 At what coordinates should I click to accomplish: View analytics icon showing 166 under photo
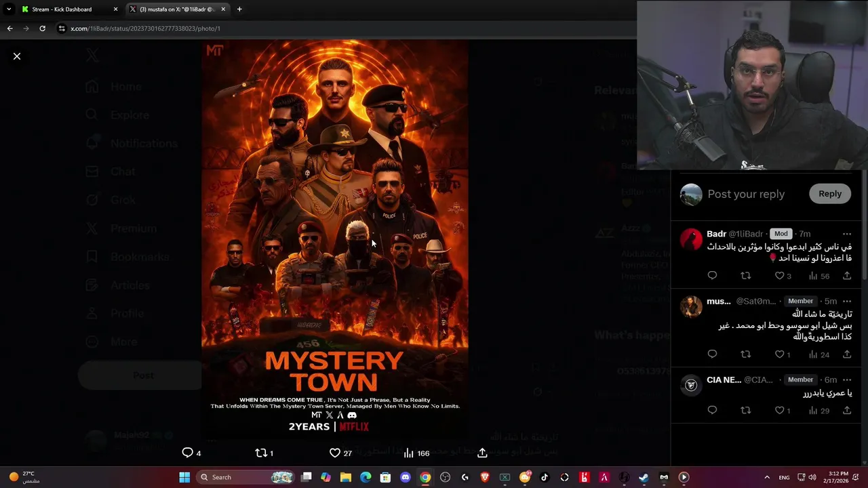(408, 453)
